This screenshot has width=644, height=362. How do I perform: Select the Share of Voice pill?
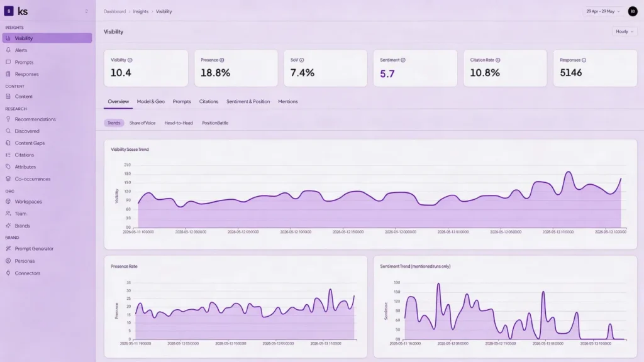(143, 123)
